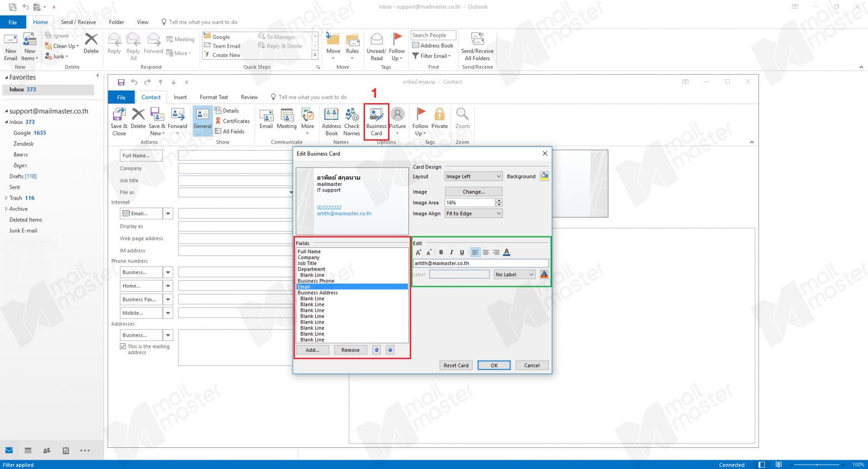This screenshot has width=868, height=469.
Task: Toggle Italic in business card Edit
Action: (x=451, y=252)
